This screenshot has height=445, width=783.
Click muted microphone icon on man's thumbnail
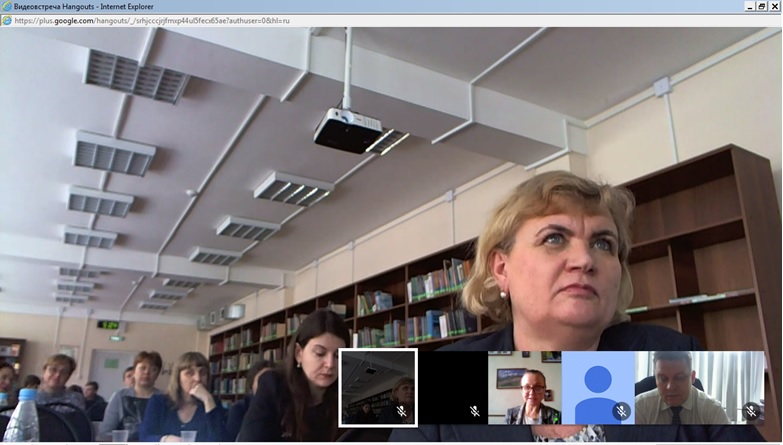tap(751, 411)
